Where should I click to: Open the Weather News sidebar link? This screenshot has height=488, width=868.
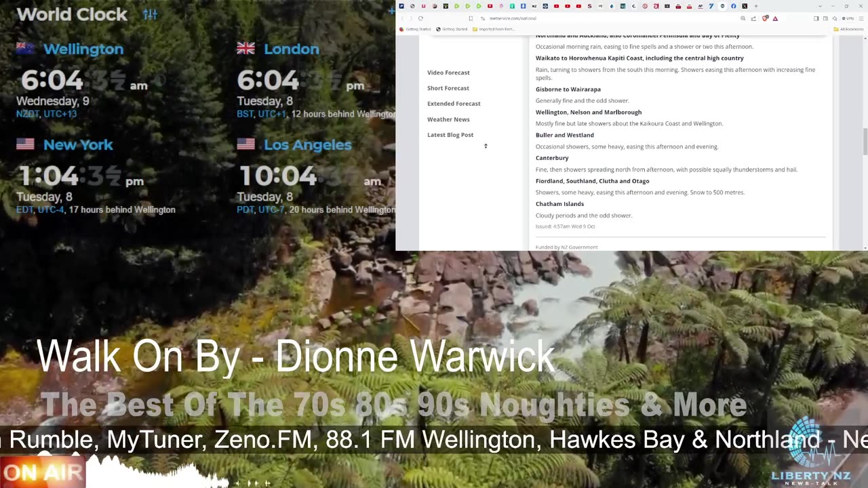(x=448, y=119)
